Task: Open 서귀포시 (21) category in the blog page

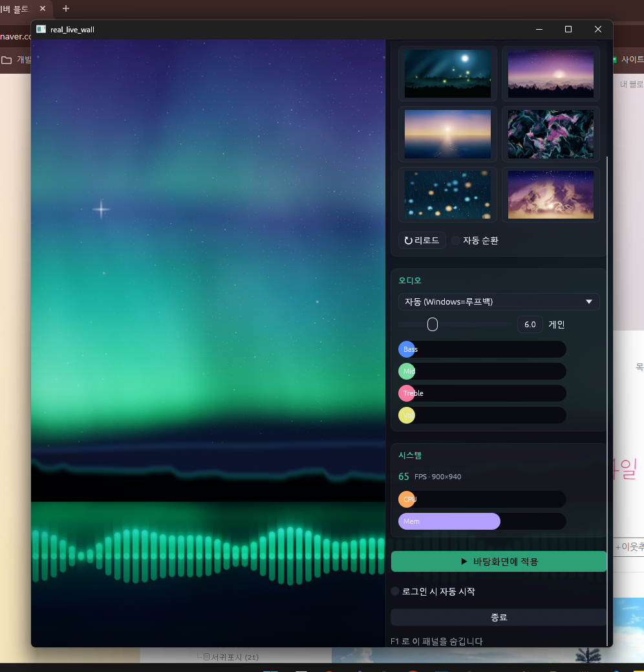Action: point(235,657)
